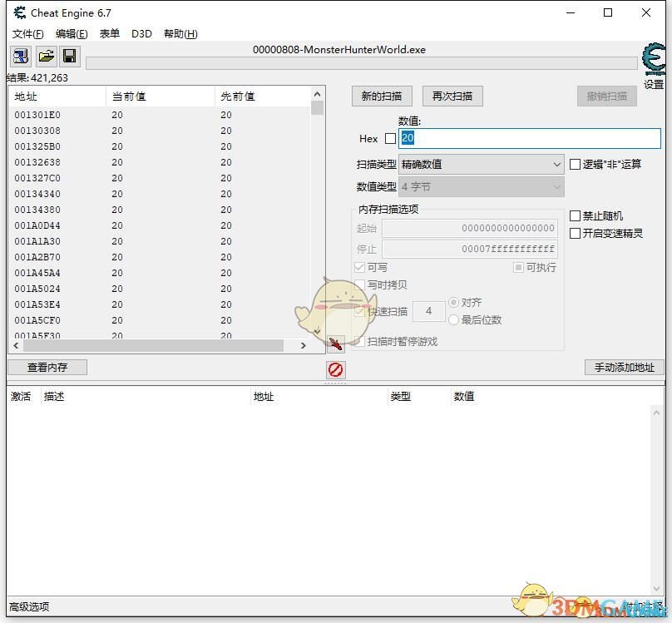This screenshot has height=623, width=672.
Task: Click the red clear list icon
Action: [x=335, y=369]
